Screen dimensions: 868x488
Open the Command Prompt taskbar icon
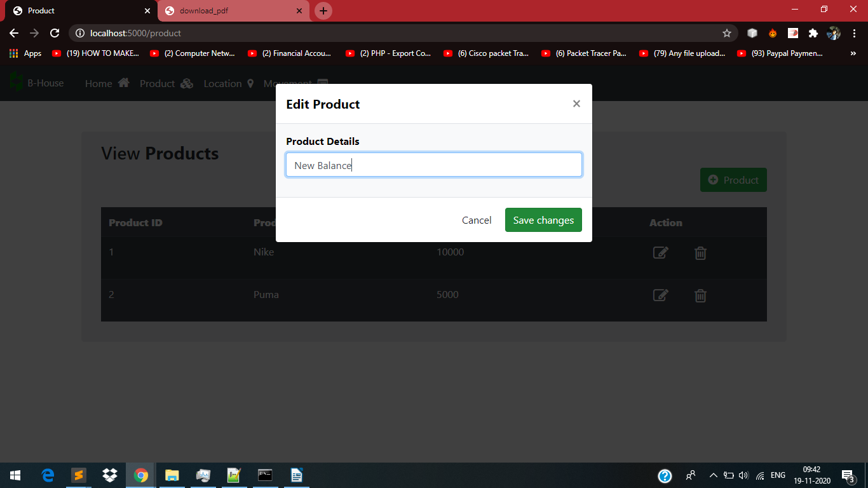click(266, 475)
